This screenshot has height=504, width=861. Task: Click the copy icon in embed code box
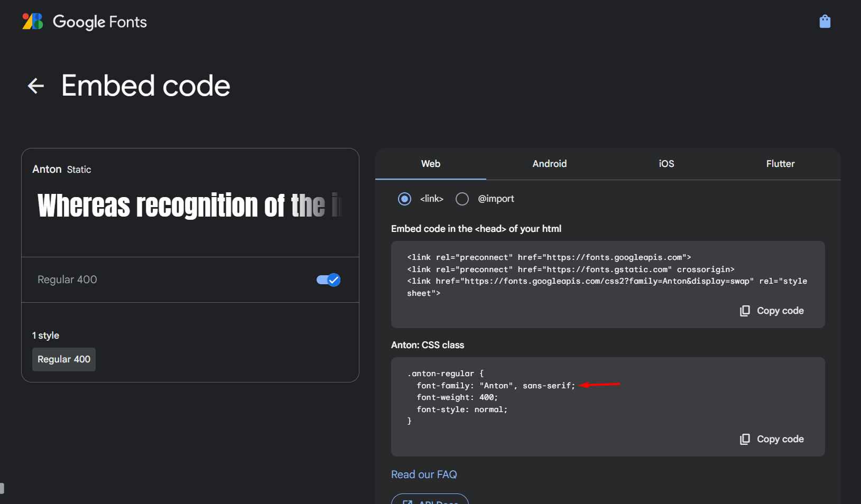pyautogui.click(x=745, y=311)
